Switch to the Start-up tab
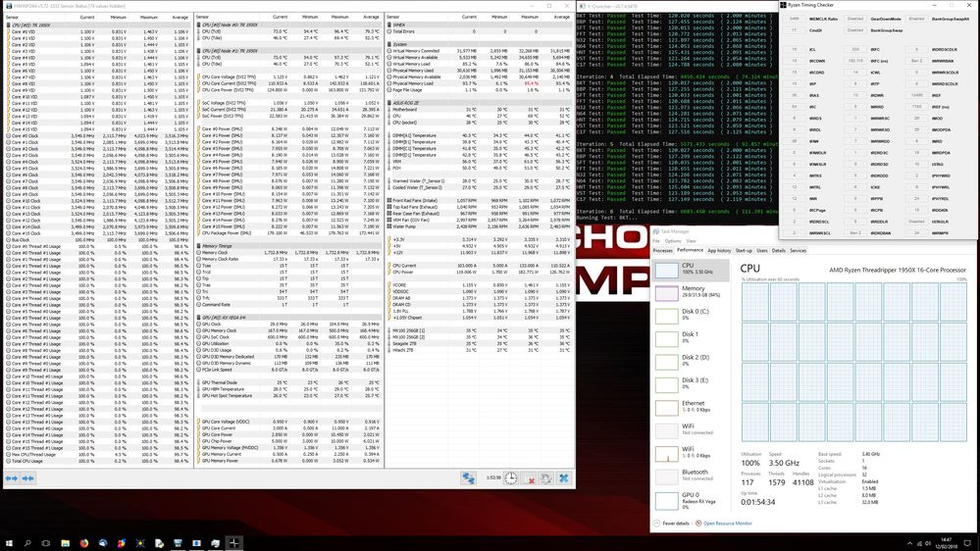The width and height of the screenshot is (980, 551). [x=744, y=251]
